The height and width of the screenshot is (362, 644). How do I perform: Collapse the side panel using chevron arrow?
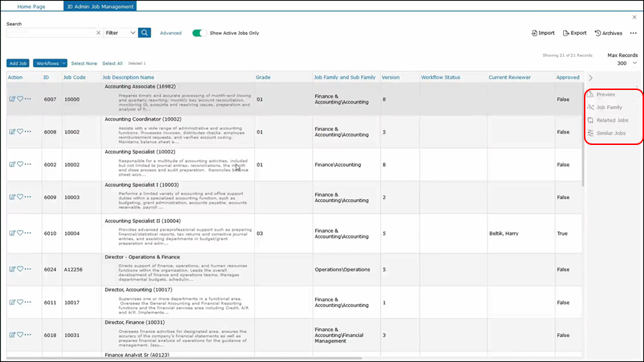590,78
